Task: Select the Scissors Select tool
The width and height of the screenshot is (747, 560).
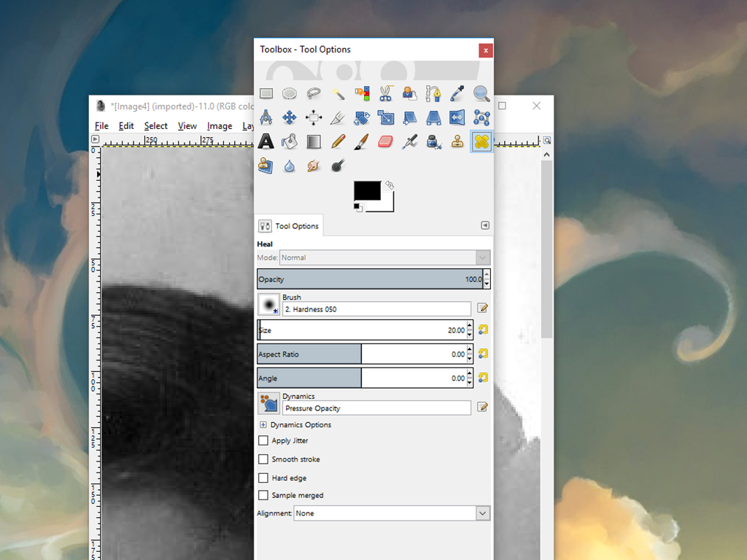Action: (x=385, y=93)
